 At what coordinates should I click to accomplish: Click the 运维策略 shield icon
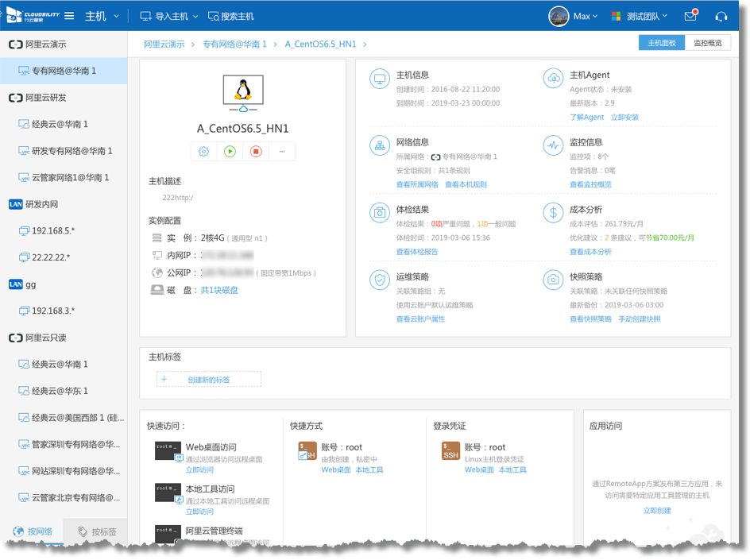[x=380, y=280]
